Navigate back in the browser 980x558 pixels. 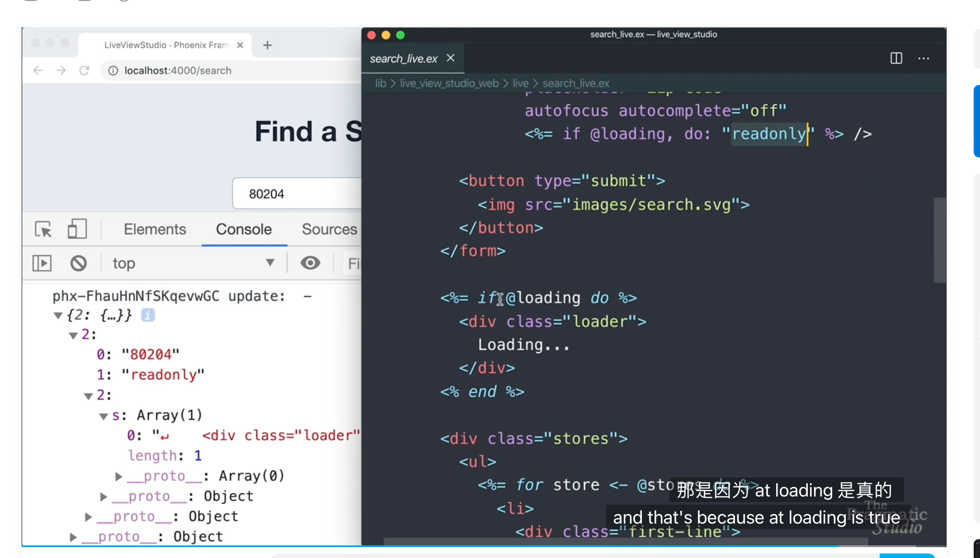[37, 71]
